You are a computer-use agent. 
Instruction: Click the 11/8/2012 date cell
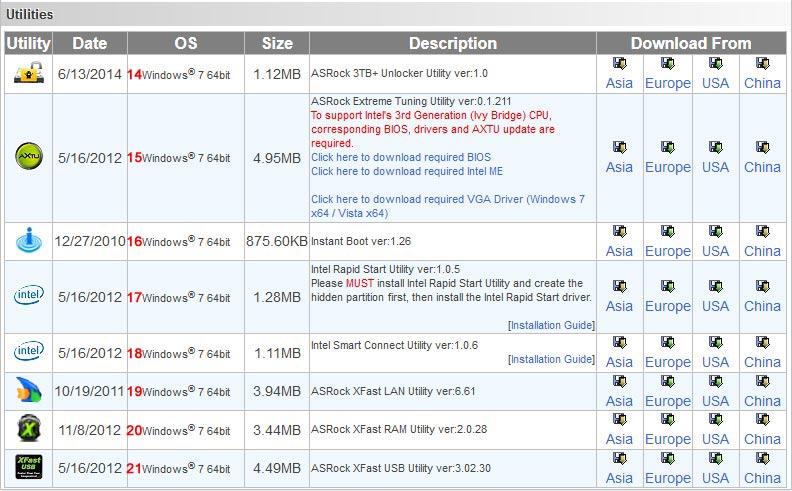(x=89, y=430)
